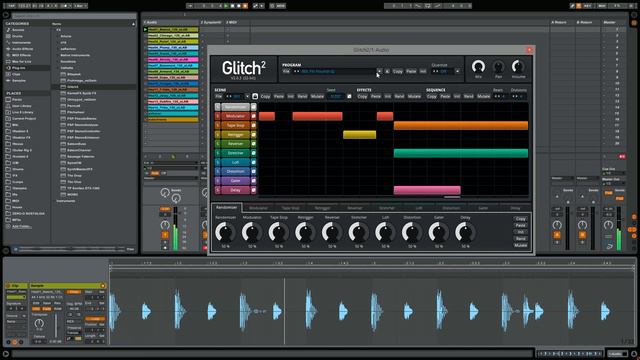Click Copy in the Program section
The width and height of the screenshot is (640, 360).
398,71
